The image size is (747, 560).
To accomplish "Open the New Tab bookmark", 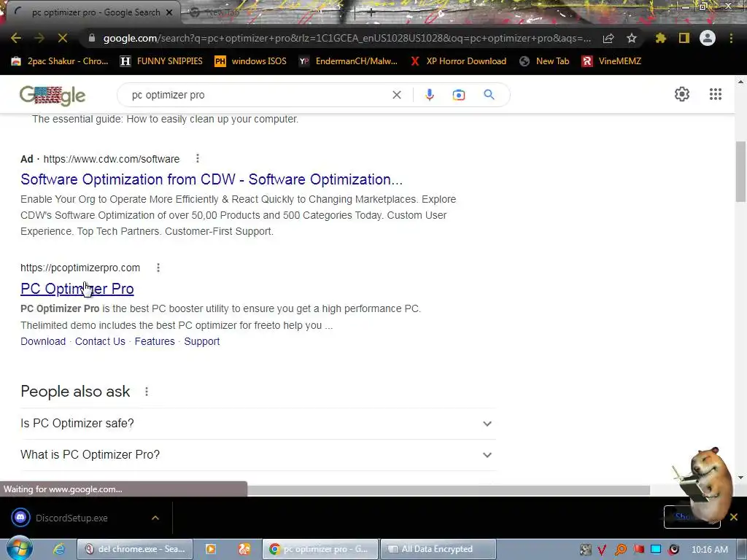I will coord(544,61).
